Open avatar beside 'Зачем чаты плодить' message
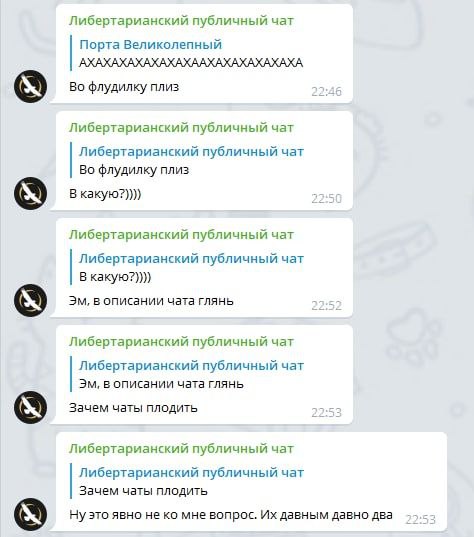Image resolution: width=474 pixels, height=537 pixels. pyautogui.click(x=30, y=407)
